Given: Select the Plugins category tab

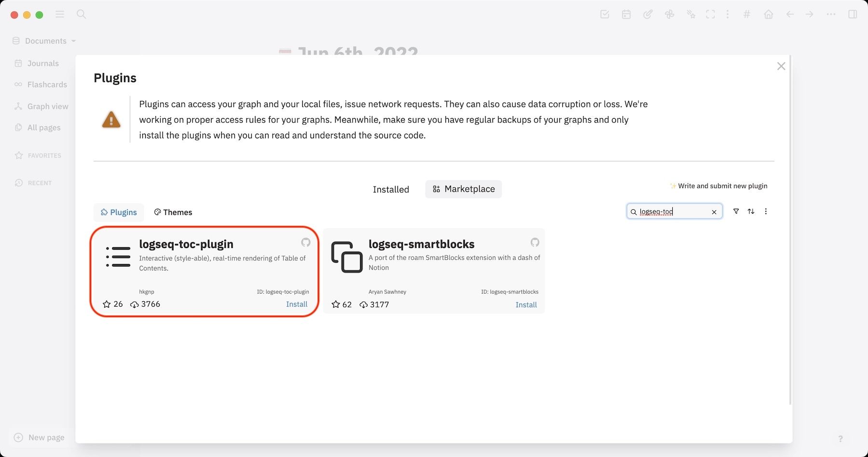Looking at the screenshot, I should pyautogui.click(x=119, y=212).
